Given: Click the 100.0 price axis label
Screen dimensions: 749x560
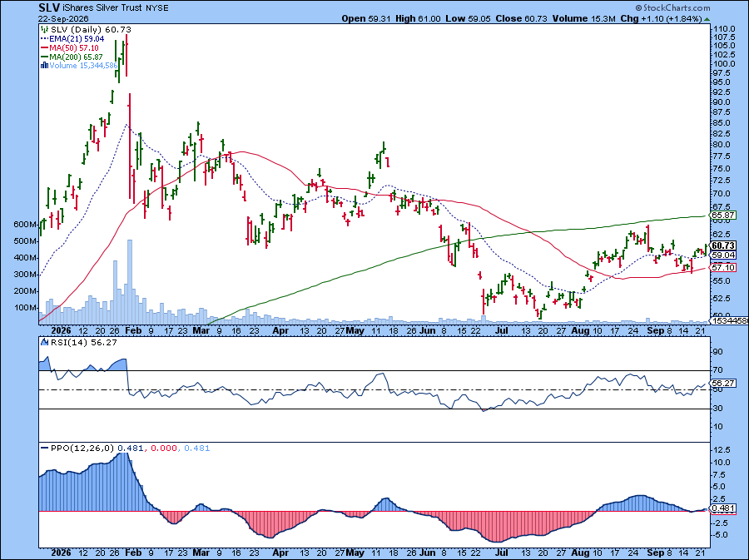Looking at the screenshot, I should [724, 64].
